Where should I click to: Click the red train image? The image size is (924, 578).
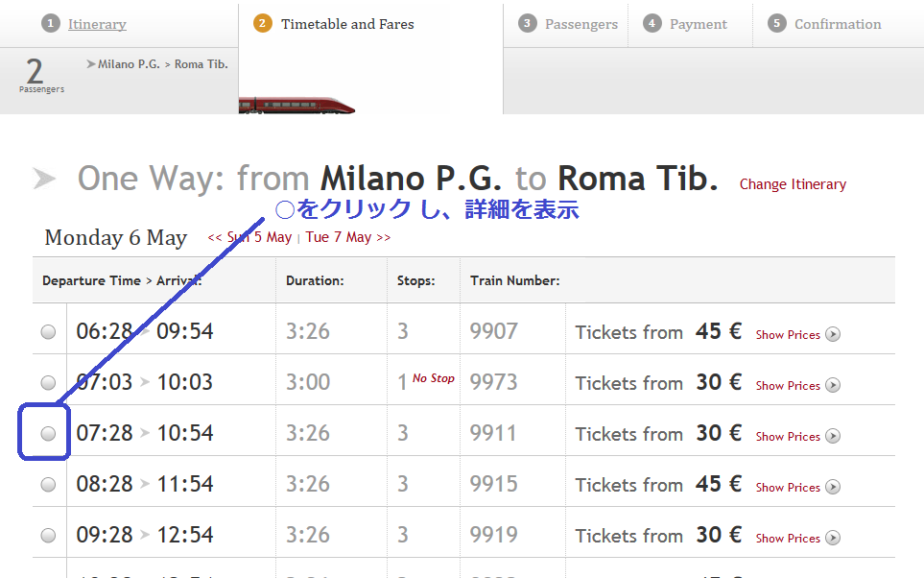(x=296, y=104)
